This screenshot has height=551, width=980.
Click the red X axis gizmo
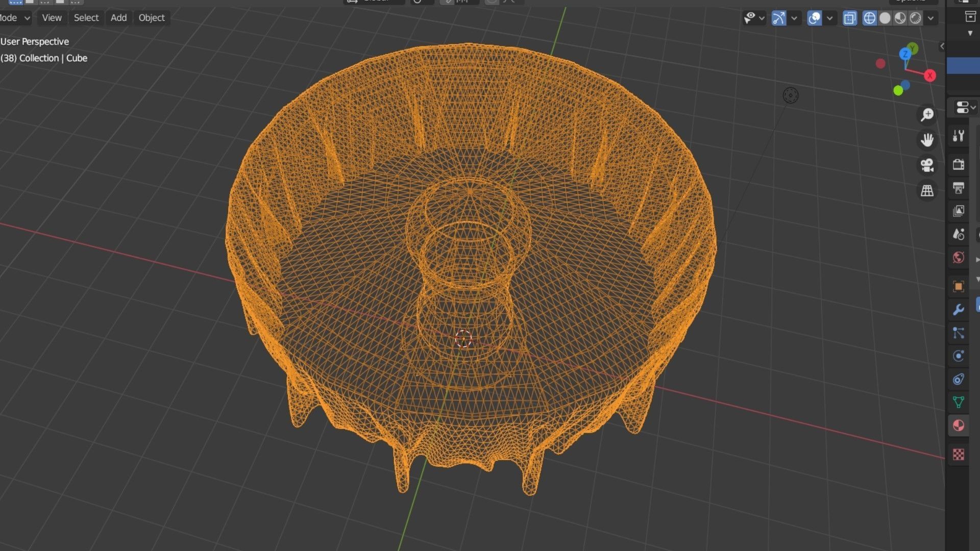point(929,76)
